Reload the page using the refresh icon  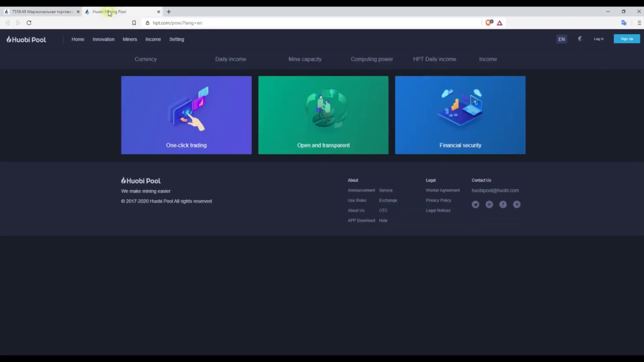29,23
